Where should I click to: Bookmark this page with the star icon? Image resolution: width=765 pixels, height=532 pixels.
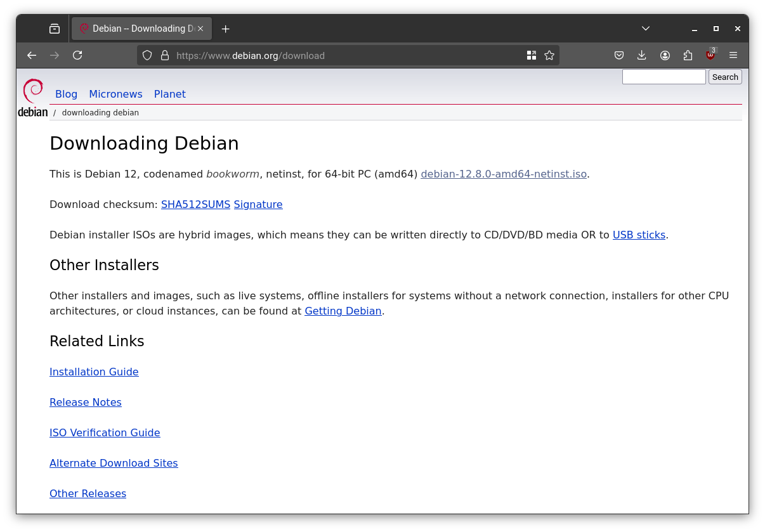[549, 55]
